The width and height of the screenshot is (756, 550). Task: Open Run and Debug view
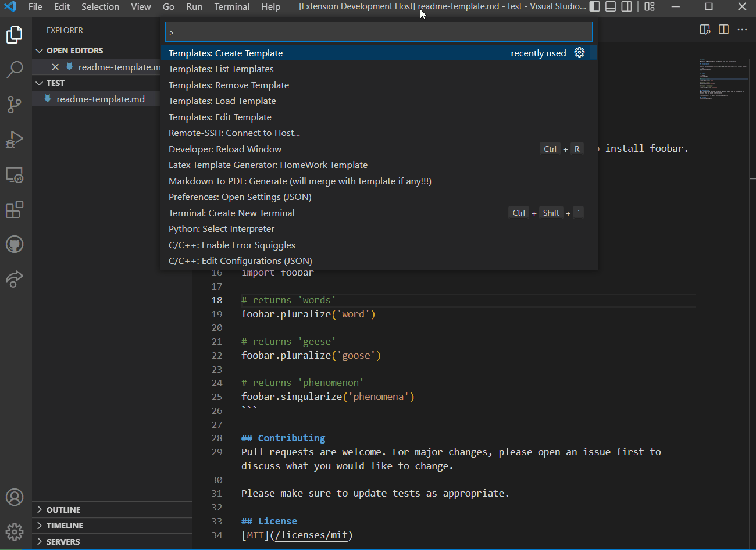15,140
